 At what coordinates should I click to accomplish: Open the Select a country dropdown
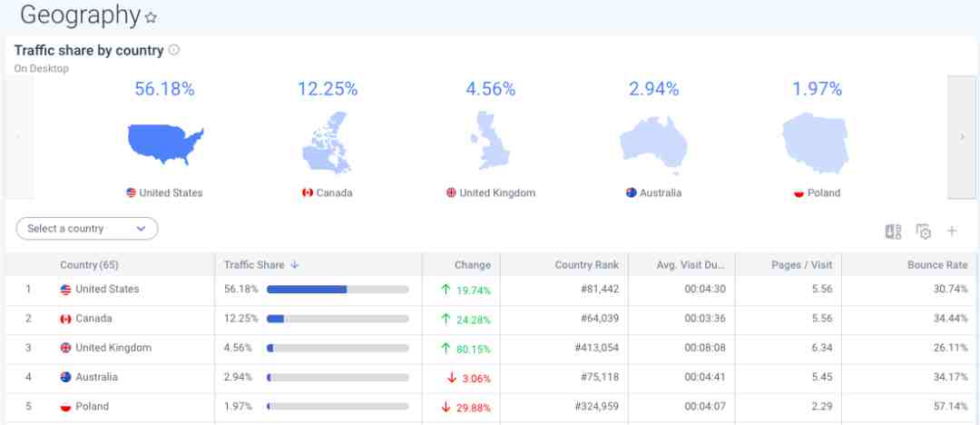(87, 229)
